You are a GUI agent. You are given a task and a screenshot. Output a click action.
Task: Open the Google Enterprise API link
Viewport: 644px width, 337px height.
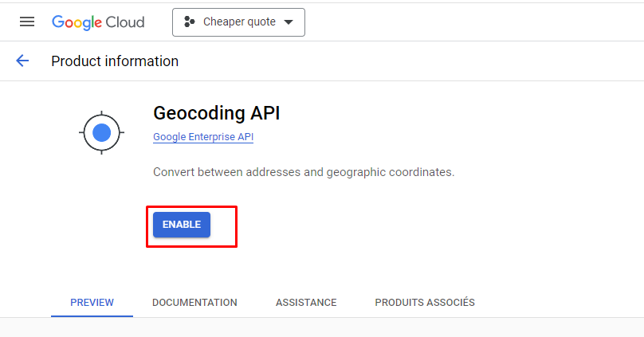pos(203,137)
